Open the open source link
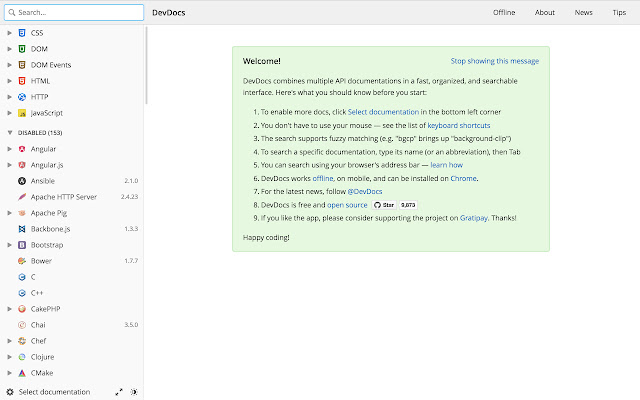 tap(347, 205)
